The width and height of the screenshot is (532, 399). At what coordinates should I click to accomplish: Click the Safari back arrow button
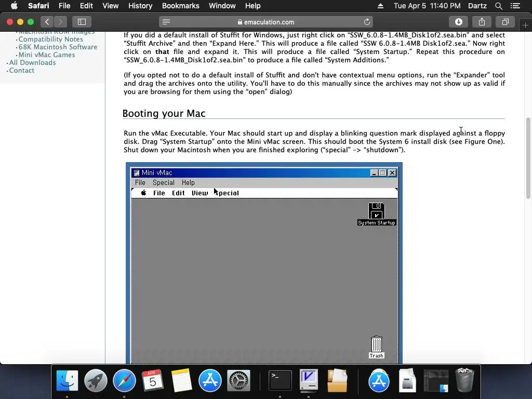47,22
